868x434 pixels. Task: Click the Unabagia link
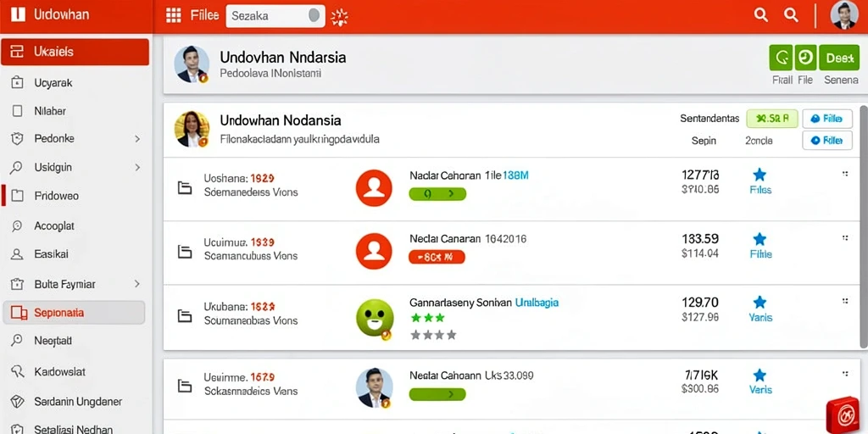point(537,303)
